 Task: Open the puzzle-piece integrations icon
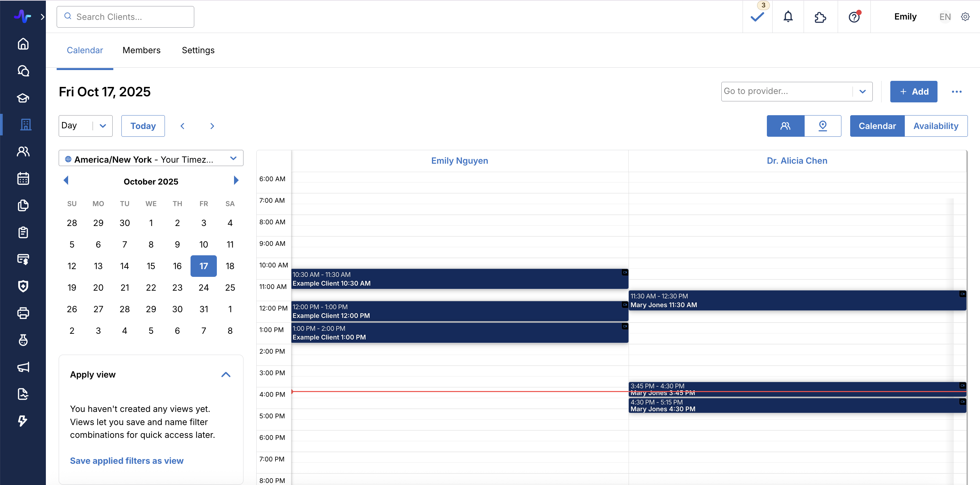click(820, 17)
